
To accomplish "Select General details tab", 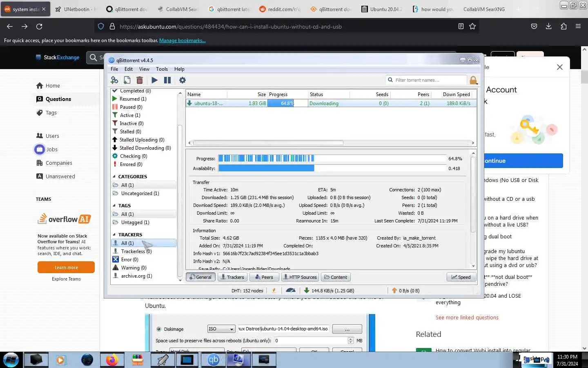I will click(x=200, y=277).
